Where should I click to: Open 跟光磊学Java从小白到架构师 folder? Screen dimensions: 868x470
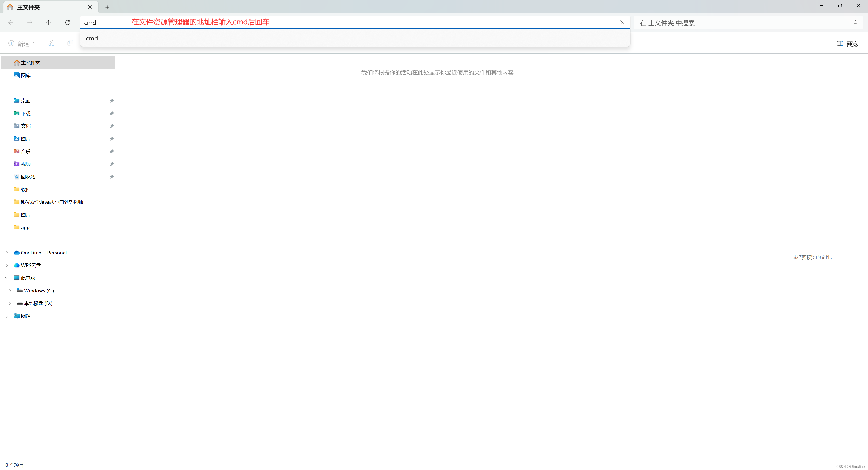[x=58, y=202]
